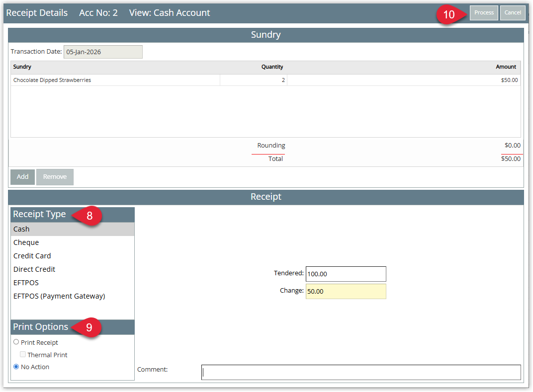Click the Tendered label
Image resolution: width=533 pixels, height=392 pixels.
(x=288, y=273)
